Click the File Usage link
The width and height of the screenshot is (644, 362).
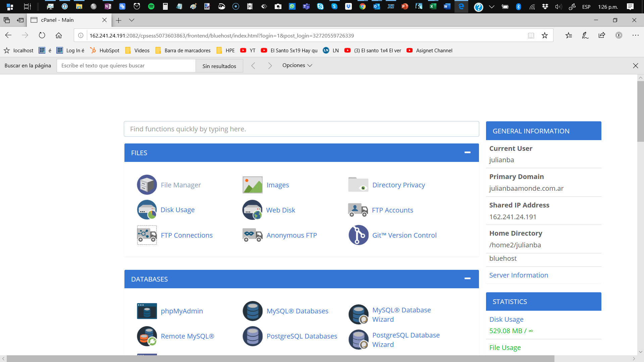505,347
